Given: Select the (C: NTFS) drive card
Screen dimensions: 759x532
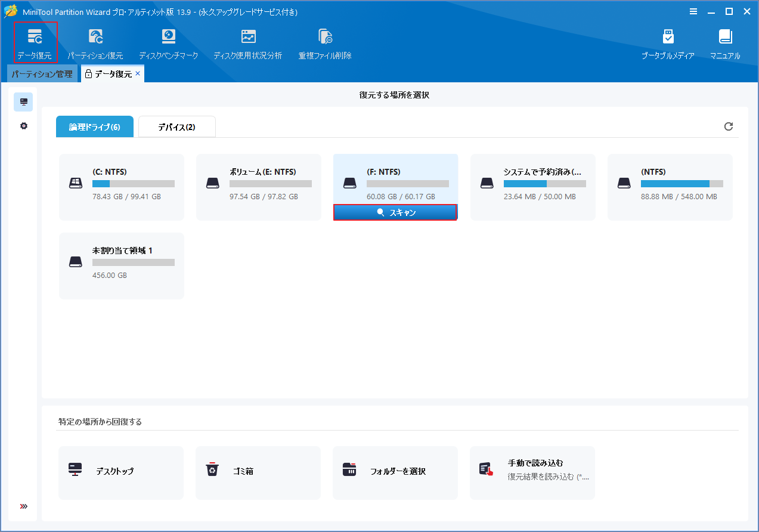Looking at the screenshot, I should pos(122,187).
